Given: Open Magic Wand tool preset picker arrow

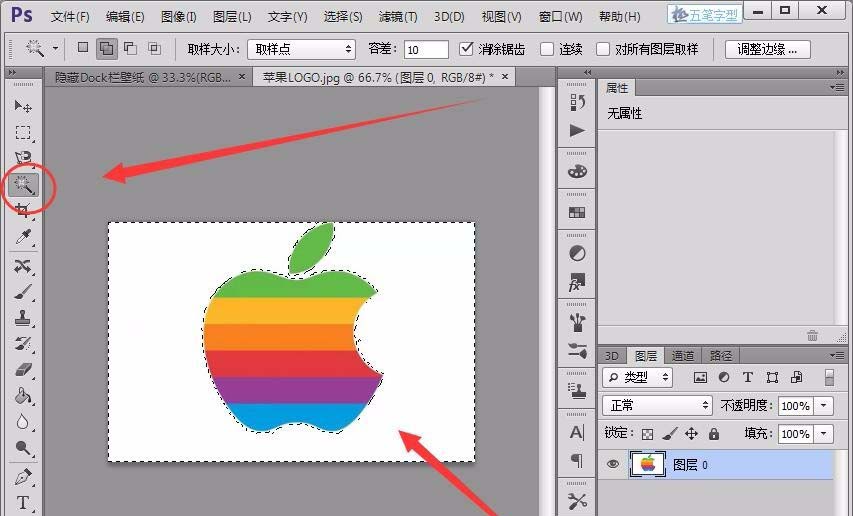Looking at the screenshot, I should [x=55, y=48].
